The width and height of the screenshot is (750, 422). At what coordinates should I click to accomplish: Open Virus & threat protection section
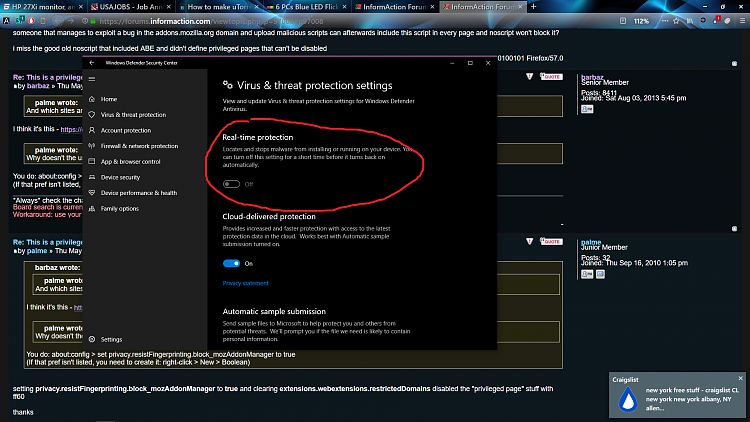tap(133, 115)
